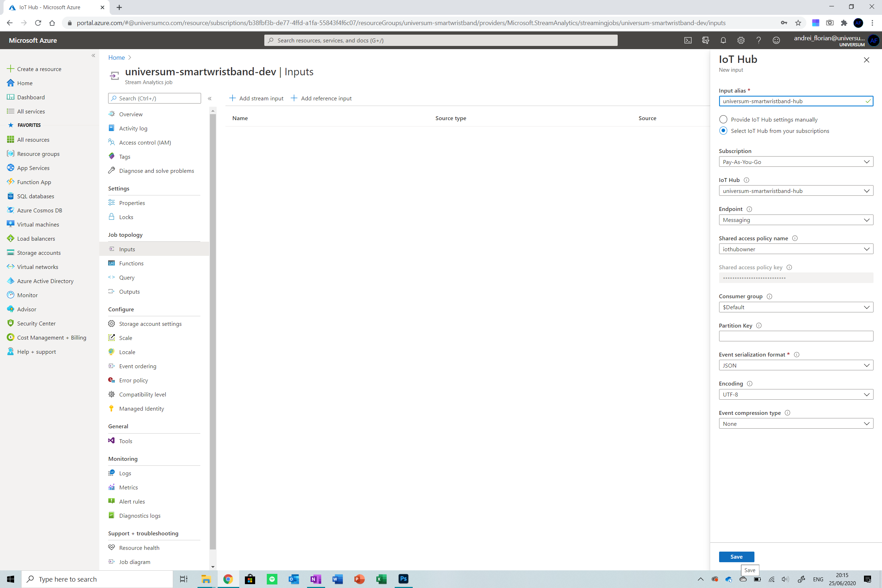Open Directory and subscription filter icon
This screenshot has height=588, width=882.
(x=705, y=40)
